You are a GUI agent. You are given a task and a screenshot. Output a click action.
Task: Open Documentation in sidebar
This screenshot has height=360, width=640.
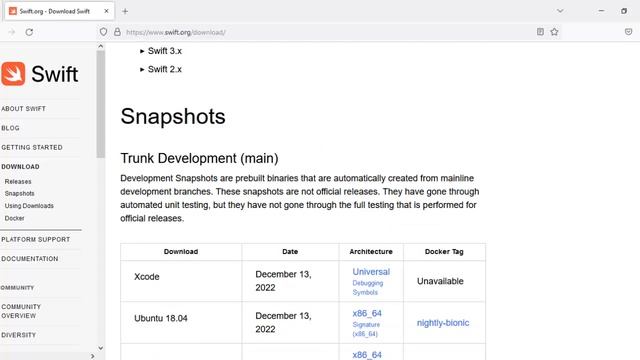point(29,259)
